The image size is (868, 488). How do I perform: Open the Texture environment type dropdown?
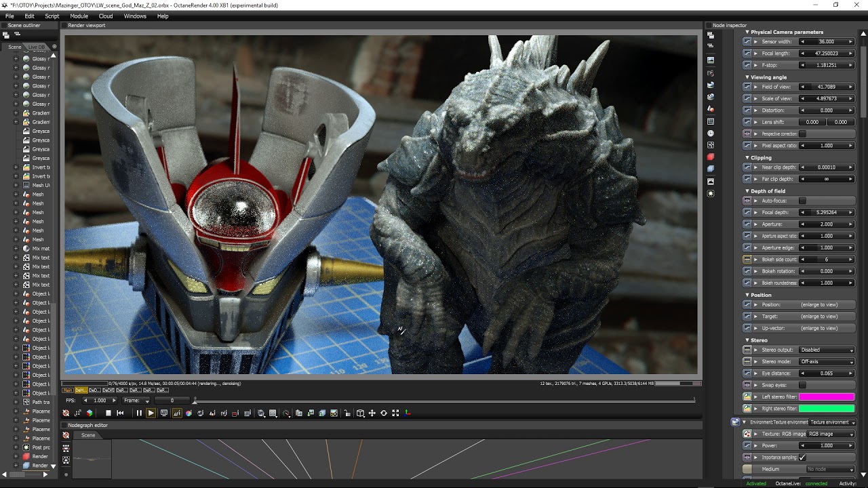pyautogui.click(x=833, y=422)
